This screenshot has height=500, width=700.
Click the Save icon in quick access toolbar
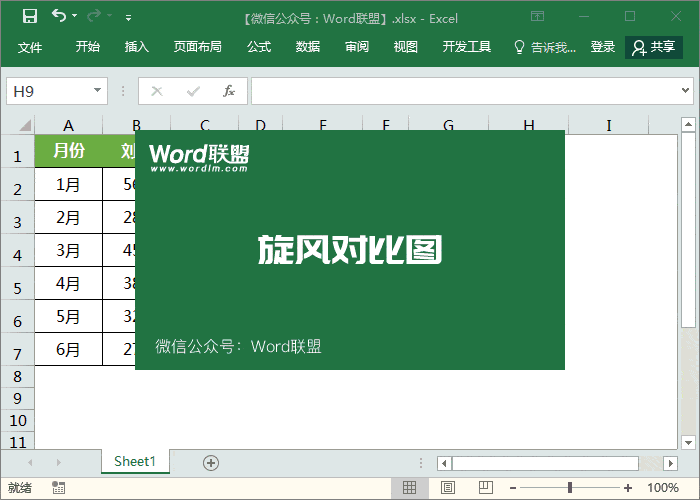point(29,16)
